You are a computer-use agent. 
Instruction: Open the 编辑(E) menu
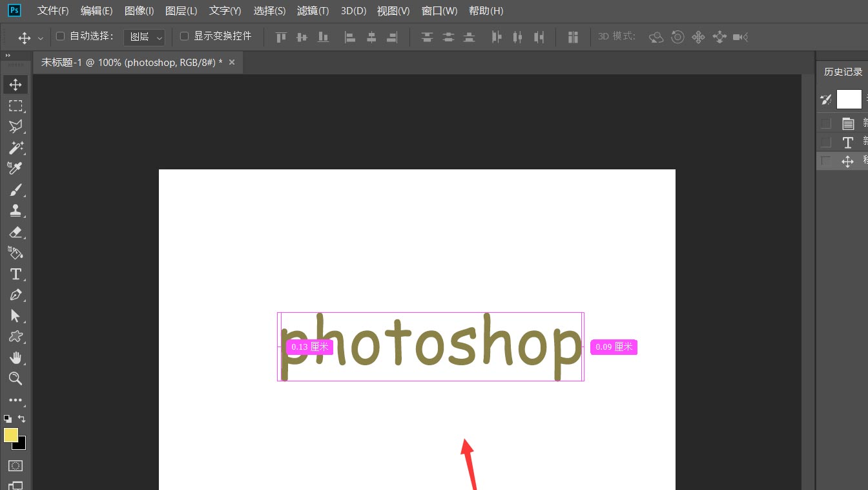click(97, 11)
